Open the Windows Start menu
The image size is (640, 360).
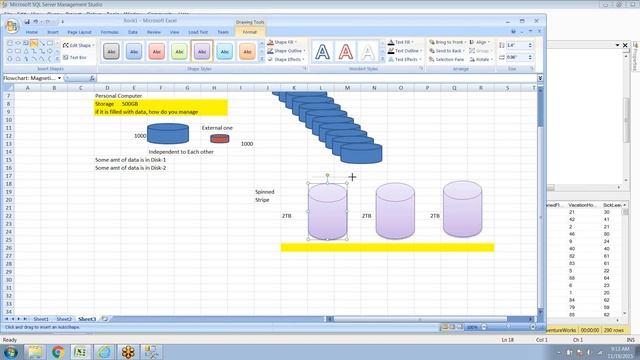[11, 351]
